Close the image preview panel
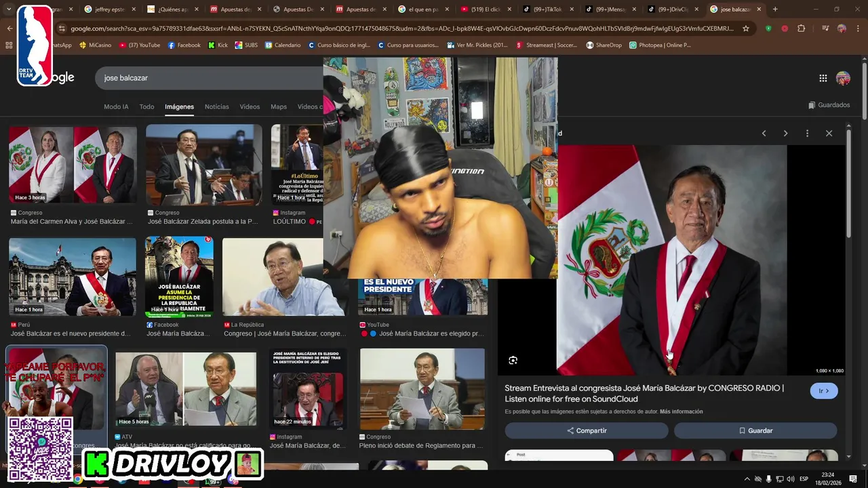Screen dimensions: 868x488 (829, 134)
